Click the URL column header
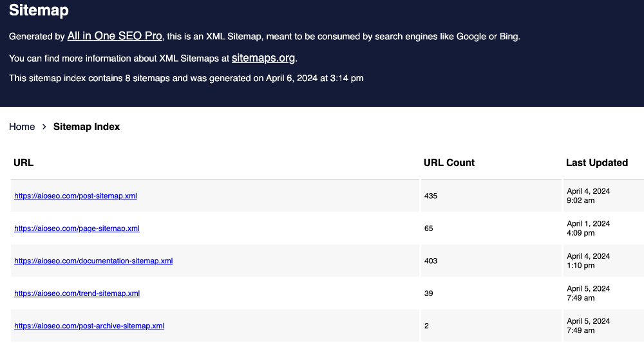The width and height of the screenshot is (644, 343). tap(23, 163)
